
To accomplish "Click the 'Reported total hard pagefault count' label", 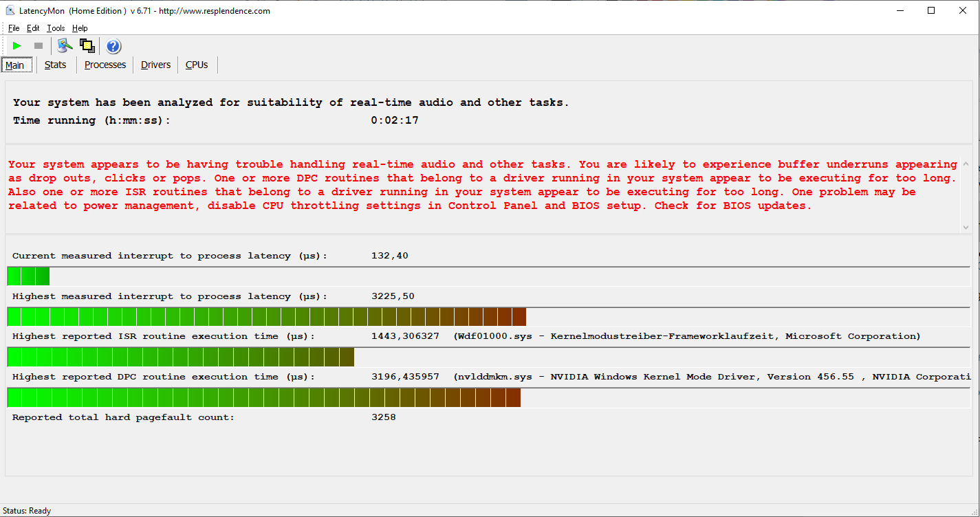I will tap(123, 417).
